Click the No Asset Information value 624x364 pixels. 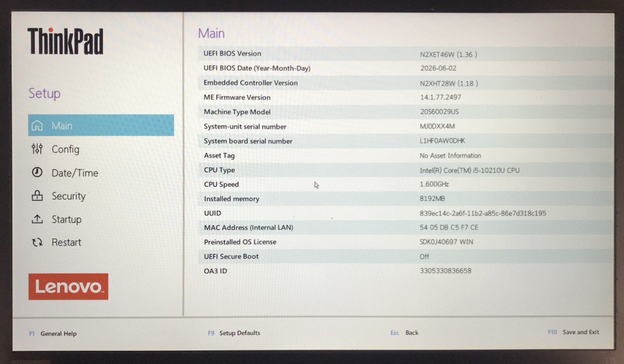450,155
